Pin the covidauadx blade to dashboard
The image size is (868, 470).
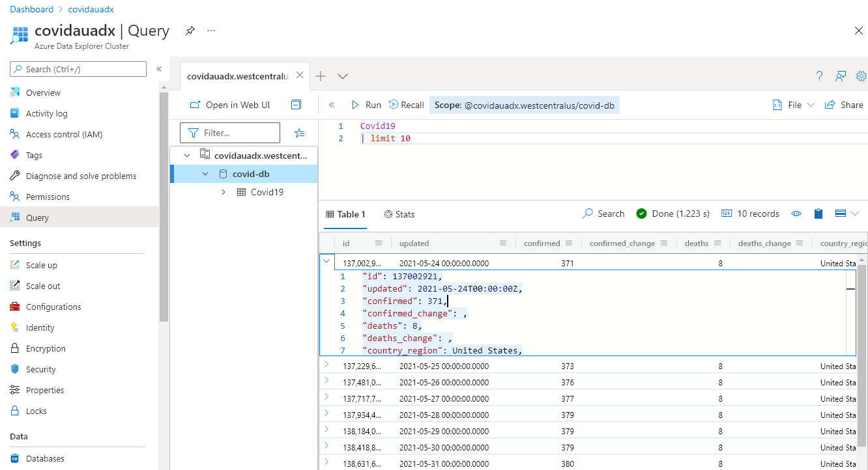[x=190, y=31]
